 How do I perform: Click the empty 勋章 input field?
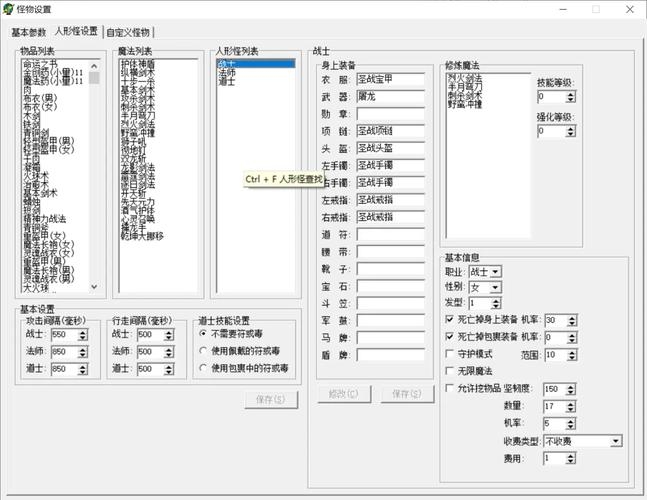390,114
